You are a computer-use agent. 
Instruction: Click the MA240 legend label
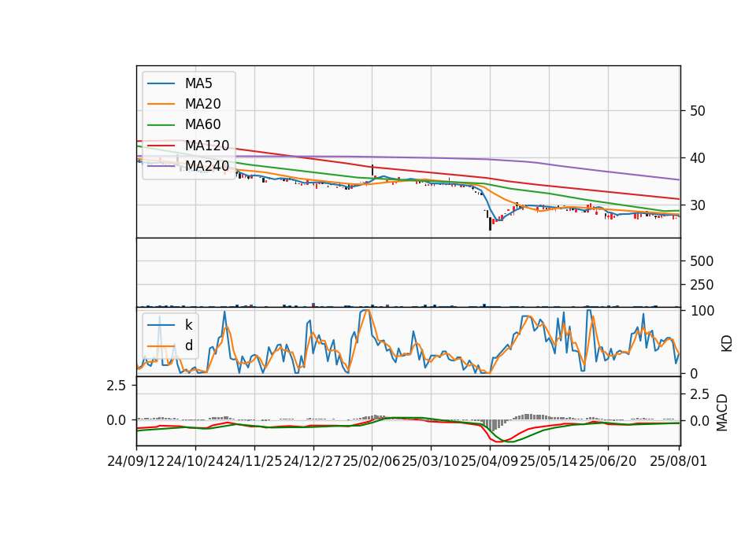pos(207,166)
